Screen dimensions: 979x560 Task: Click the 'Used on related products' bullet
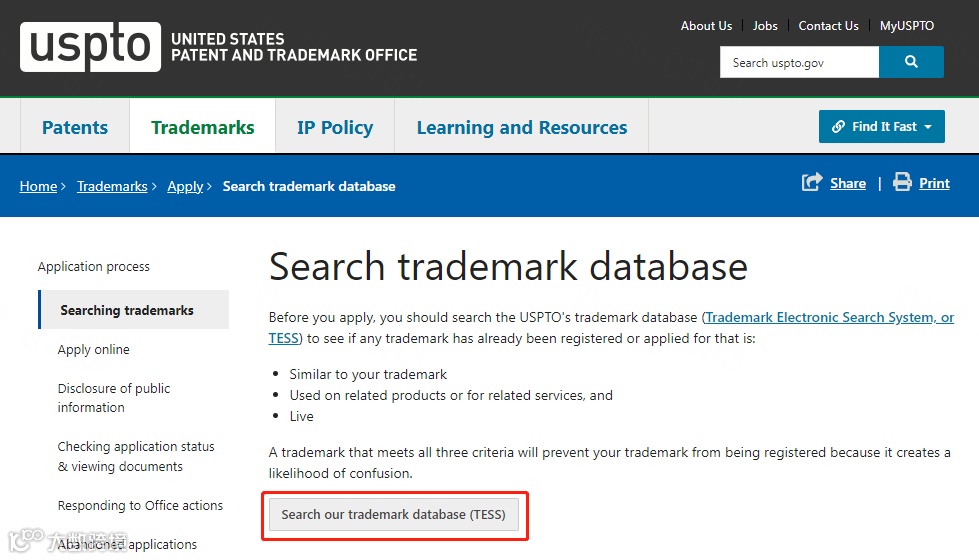(x=451, y=395)
